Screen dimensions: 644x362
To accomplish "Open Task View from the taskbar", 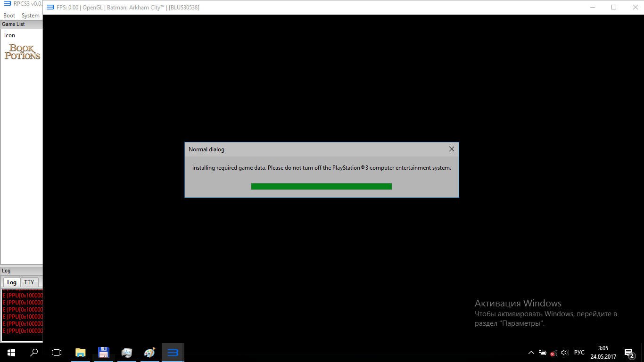I will [x=57, y=353].
